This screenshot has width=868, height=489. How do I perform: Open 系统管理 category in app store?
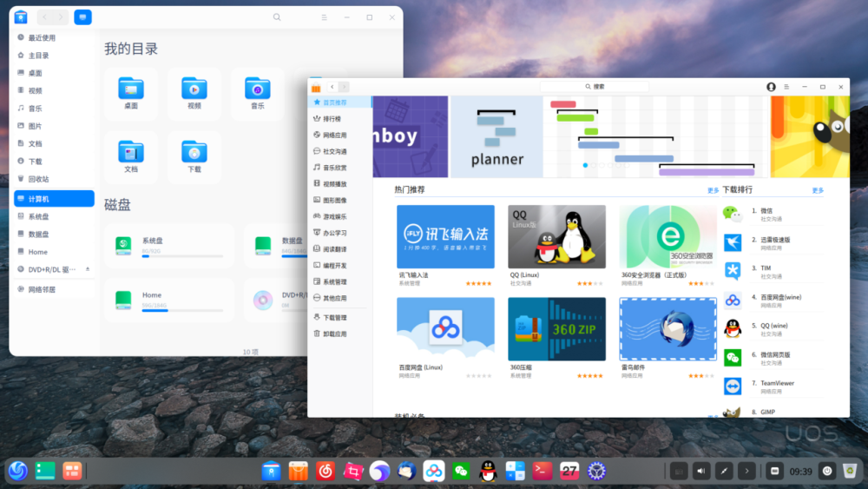[334, 282]
